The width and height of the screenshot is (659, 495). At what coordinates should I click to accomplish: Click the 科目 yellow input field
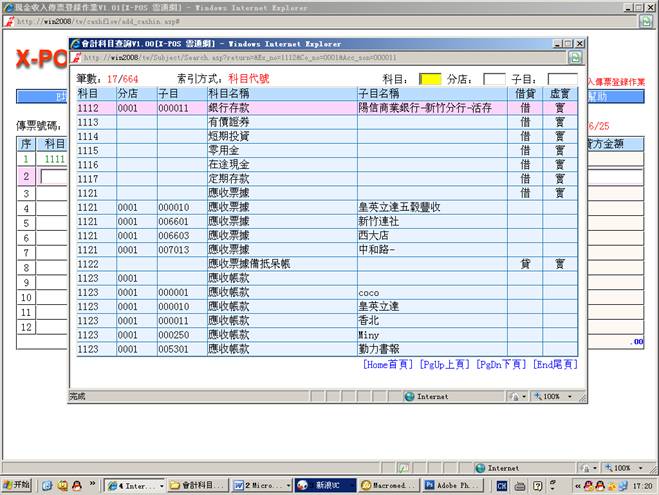point(429,78)
